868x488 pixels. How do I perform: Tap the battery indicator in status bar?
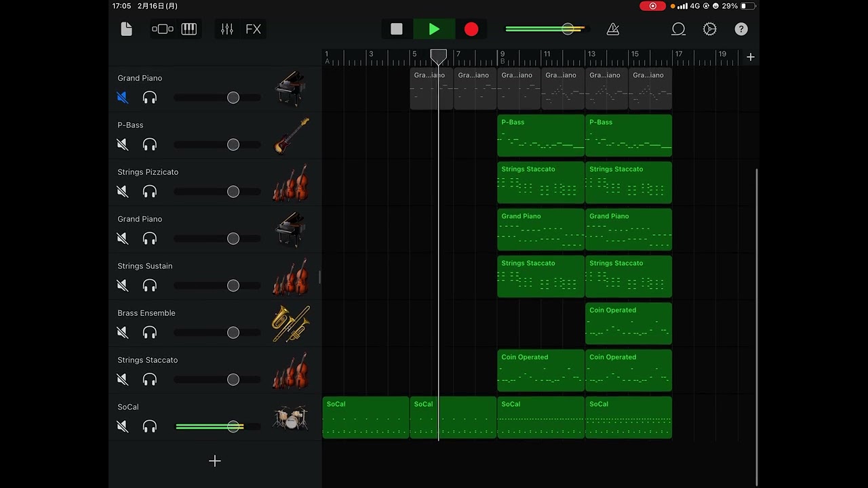pyautogui.click(x=747, y=5)
